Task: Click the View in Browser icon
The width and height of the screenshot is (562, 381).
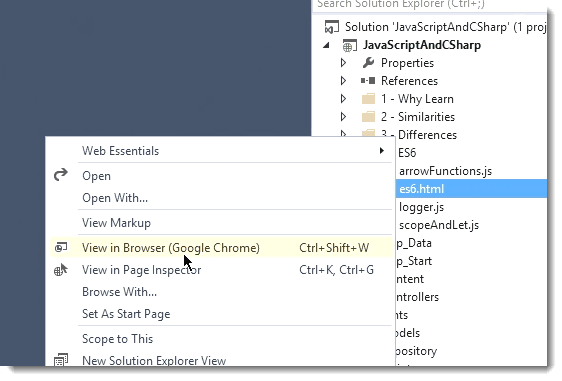Action: (x=61, y=247)
